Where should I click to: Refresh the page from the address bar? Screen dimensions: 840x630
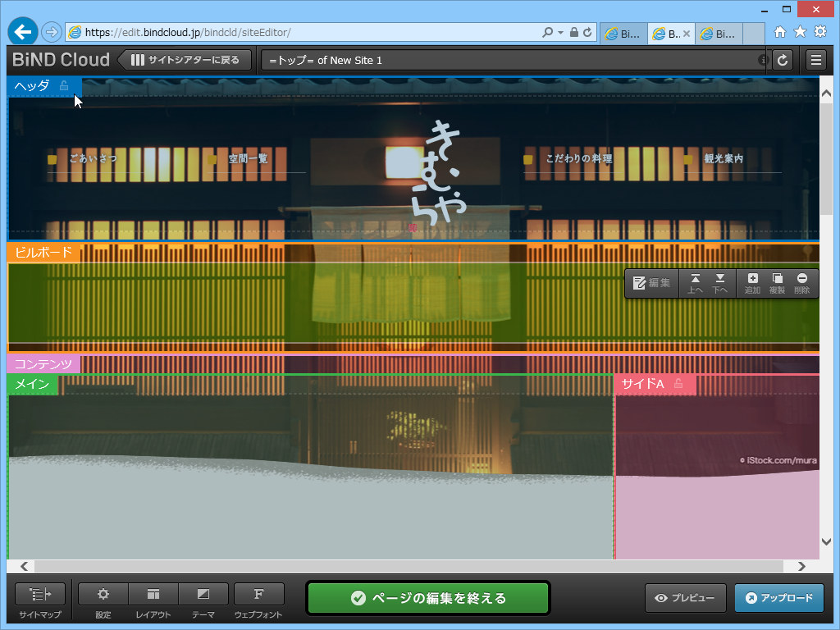[587, 32]
